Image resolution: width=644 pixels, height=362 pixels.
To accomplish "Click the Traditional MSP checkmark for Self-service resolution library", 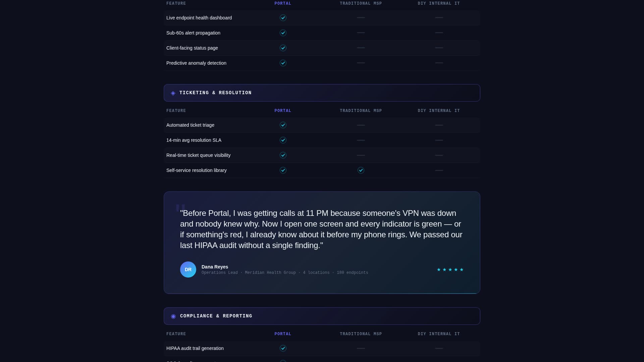I will coord(361,170).
